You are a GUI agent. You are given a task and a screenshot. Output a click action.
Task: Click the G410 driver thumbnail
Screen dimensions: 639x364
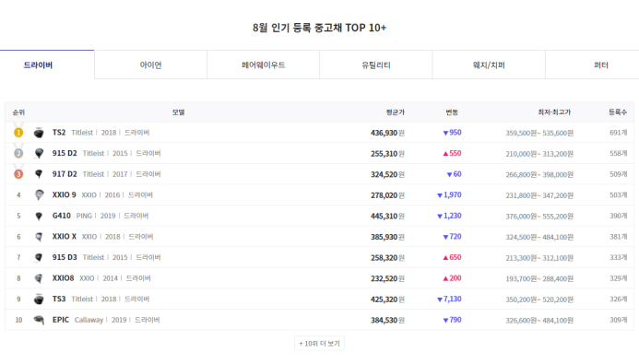39,216
